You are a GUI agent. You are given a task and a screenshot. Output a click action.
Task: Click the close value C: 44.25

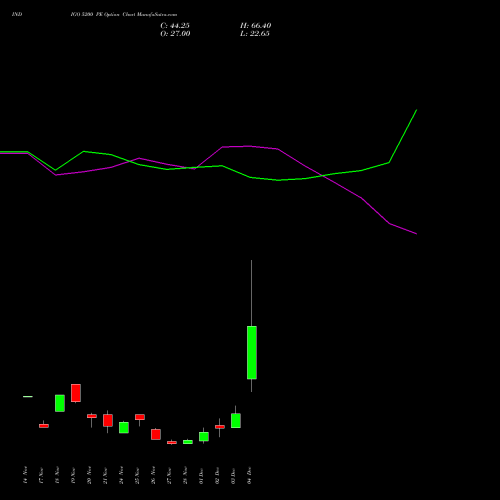175,26
